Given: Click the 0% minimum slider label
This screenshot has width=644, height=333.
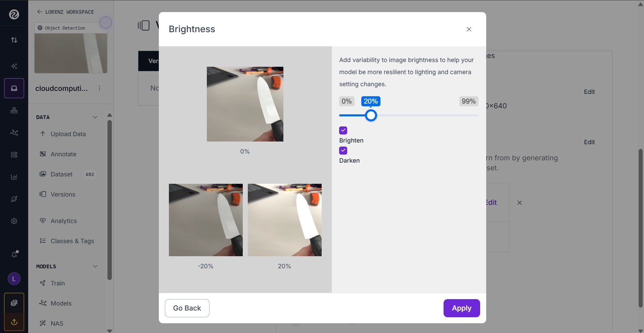Looking at the screenshot, I should click(347, 101).
